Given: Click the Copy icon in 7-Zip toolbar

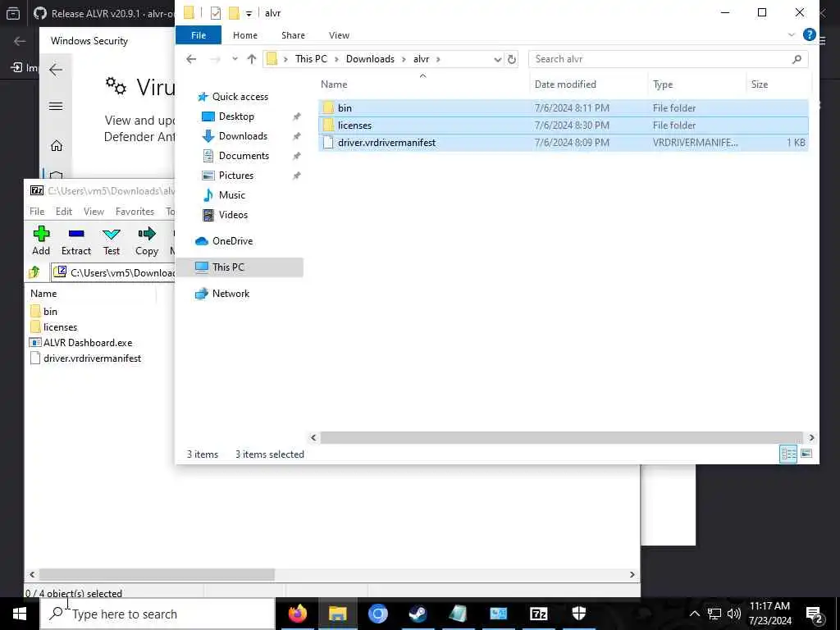Looking at the screenshot, I should pyautogui.click(x=147, y=240).
